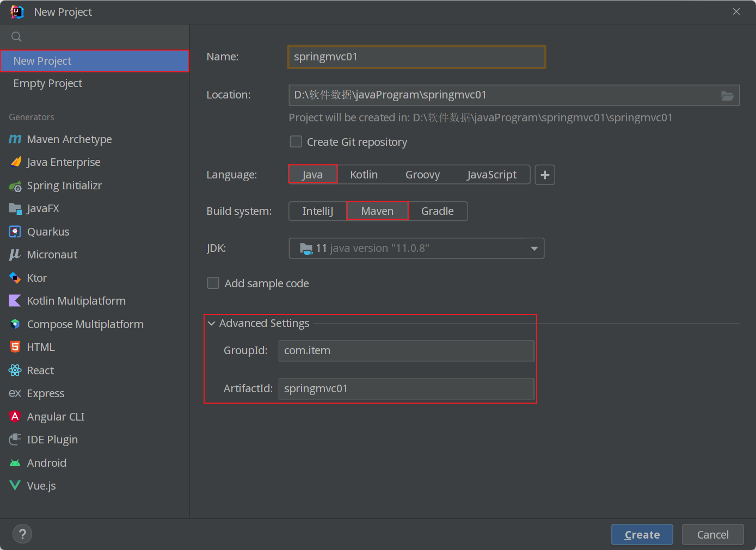Click the Android robot icon
Screen dimensions: 756x550
[x=15, y=463]
